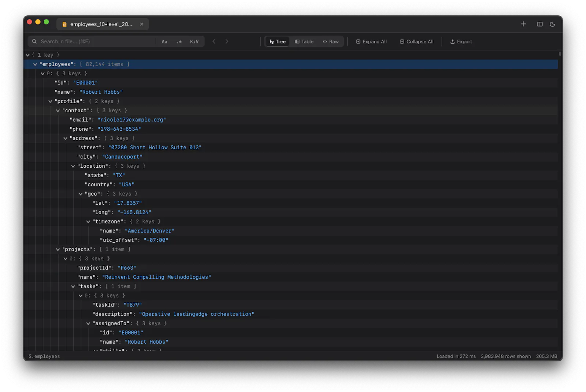Collapse the "geo" node
Screen dimensions: 586x392
(x=81, y=194)
